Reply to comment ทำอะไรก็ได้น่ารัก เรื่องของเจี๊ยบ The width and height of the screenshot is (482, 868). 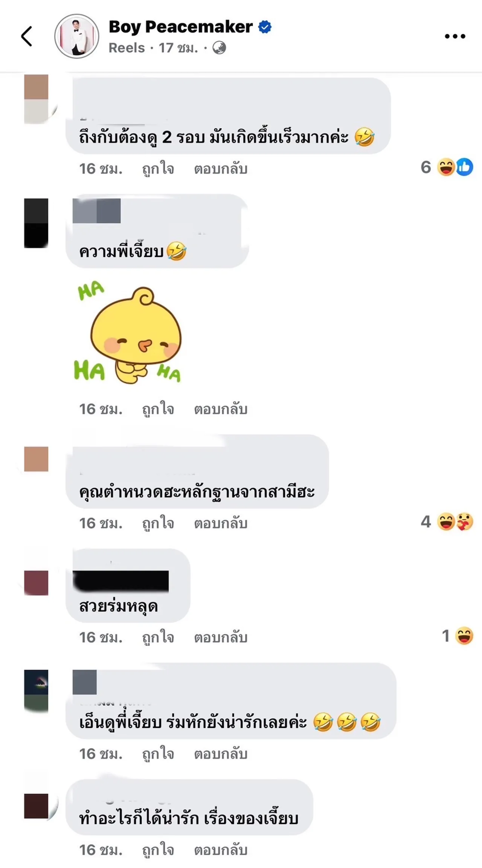(221, 850)
